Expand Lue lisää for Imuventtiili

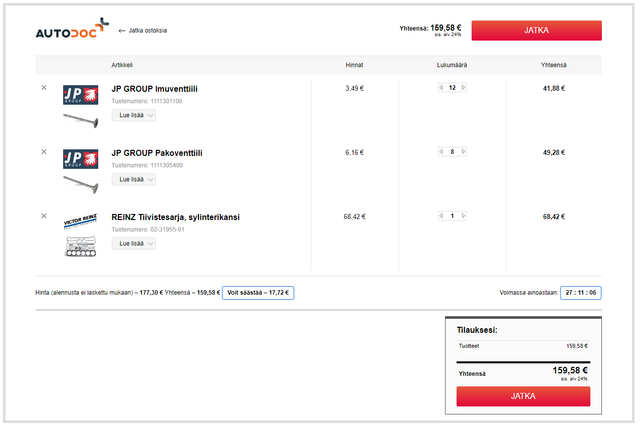(x=134, y=115)
